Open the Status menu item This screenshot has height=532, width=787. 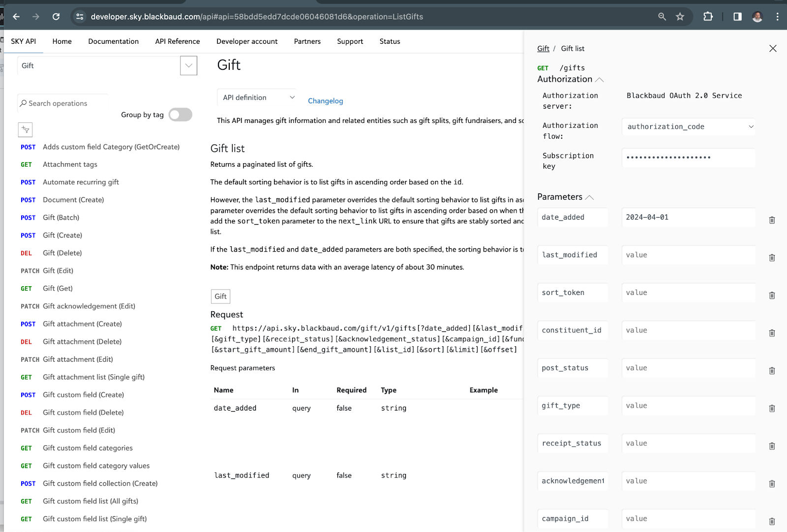point(390,41)
